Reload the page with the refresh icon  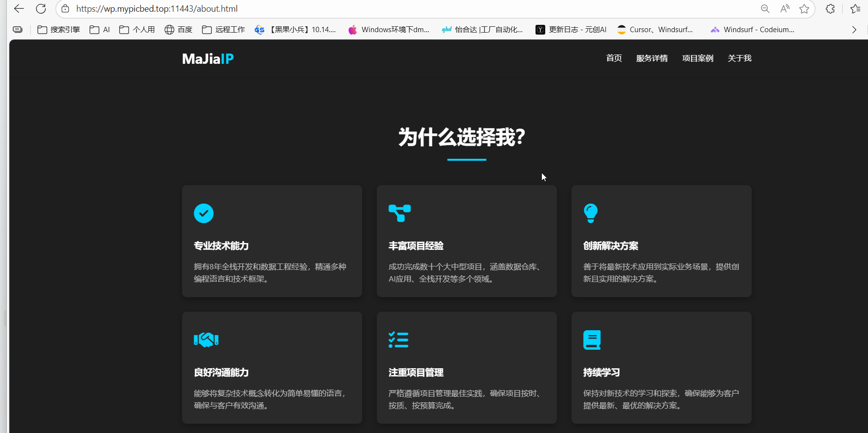41,9
